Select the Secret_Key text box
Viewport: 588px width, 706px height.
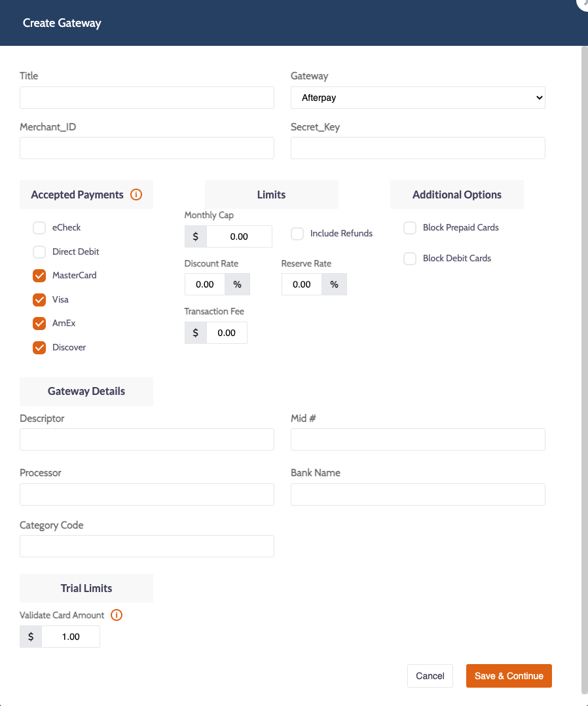pos(418,148)
